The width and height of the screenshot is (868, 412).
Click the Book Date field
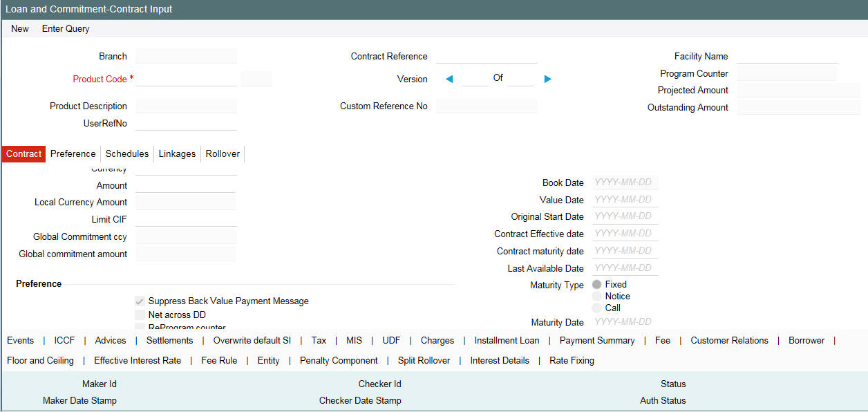pos(625,182)
